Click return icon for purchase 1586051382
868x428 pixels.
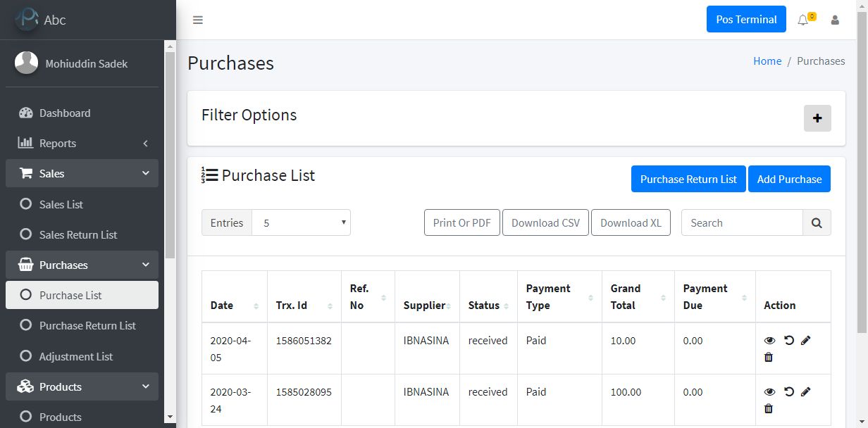click(x=789, y=341)
